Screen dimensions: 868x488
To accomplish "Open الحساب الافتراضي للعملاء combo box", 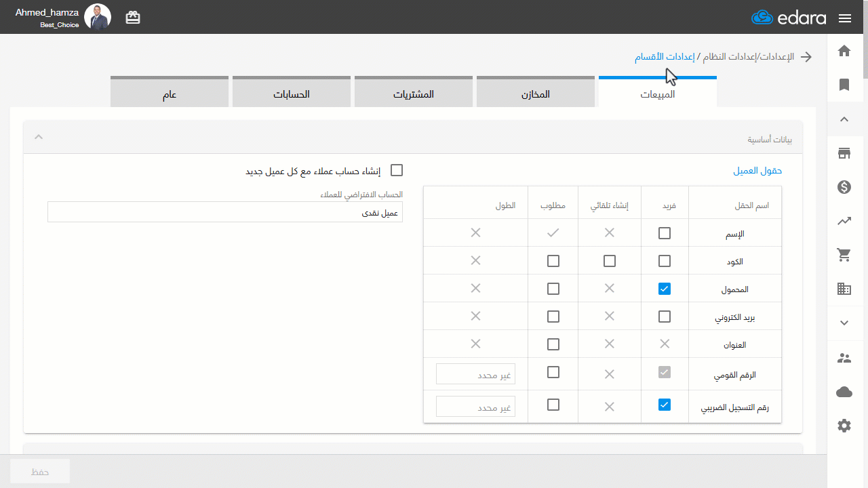I will pyautogui.click(x=225, y=212).
